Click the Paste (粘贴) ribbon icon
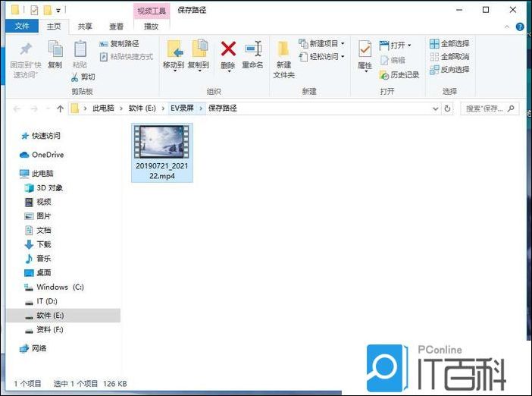The width and height of the screenshot is (532, 396). tap(80, 49)
